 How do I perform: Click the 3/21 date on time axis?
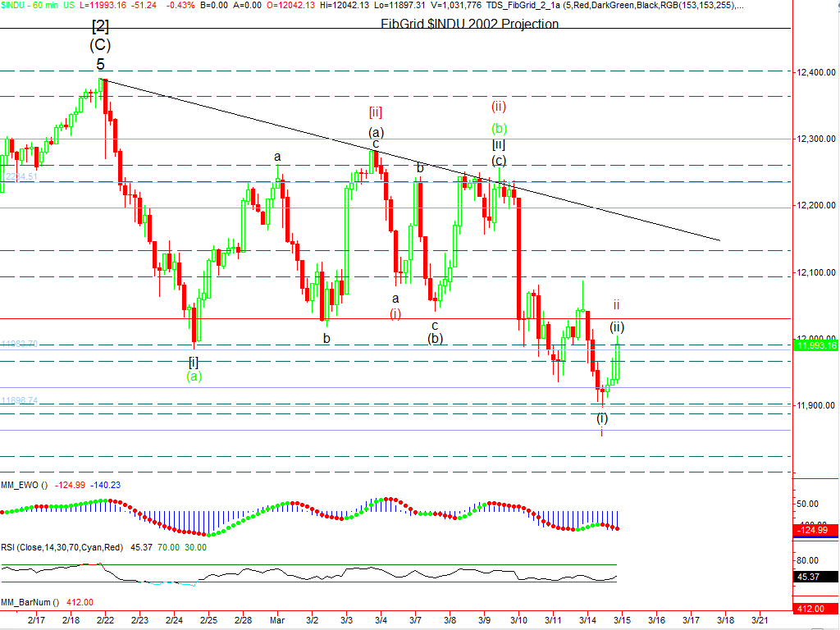760,623
